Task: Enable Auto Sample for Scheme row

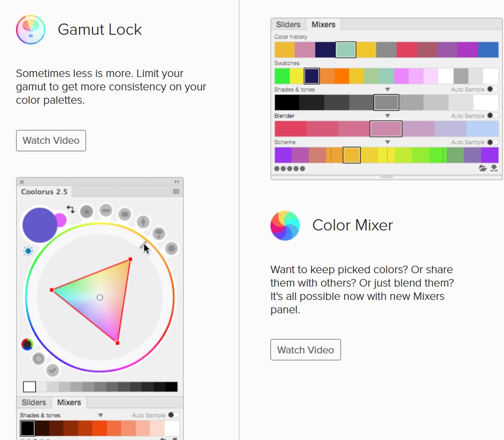Action: (493, 142)
